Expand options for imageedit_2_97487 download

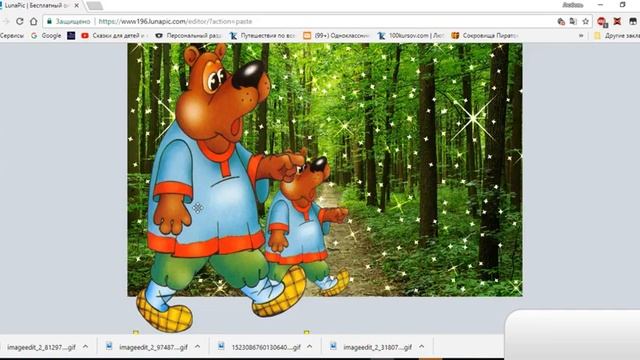[198, 347]
